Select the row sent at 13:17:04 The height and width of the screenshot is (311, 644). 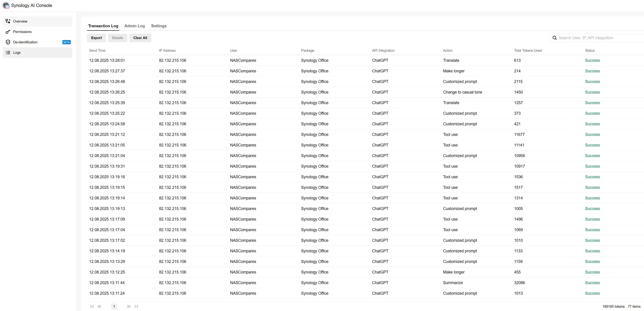click(x=366, y=230)
